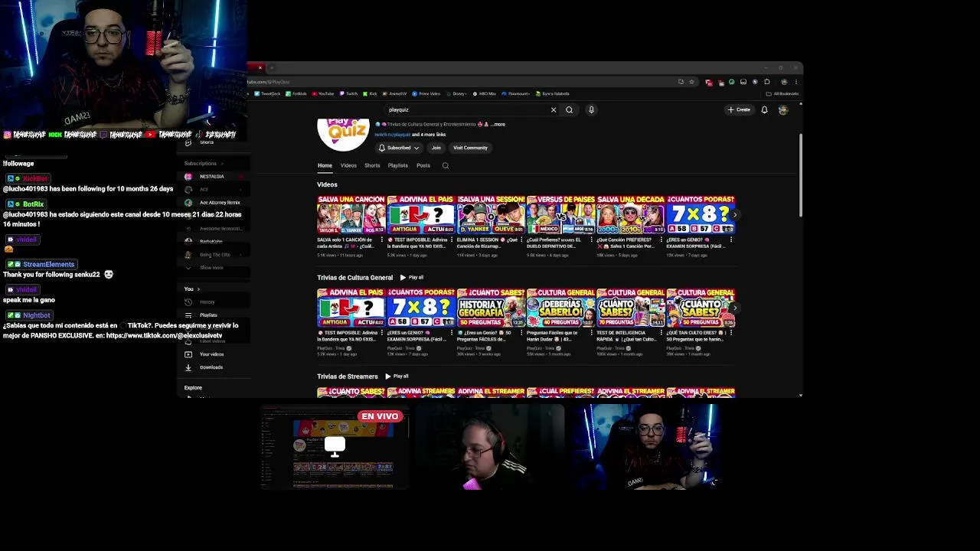Open the YouTube bookmark in bookmarks bar
Screen dimensions: 980x551
[323, 93]
